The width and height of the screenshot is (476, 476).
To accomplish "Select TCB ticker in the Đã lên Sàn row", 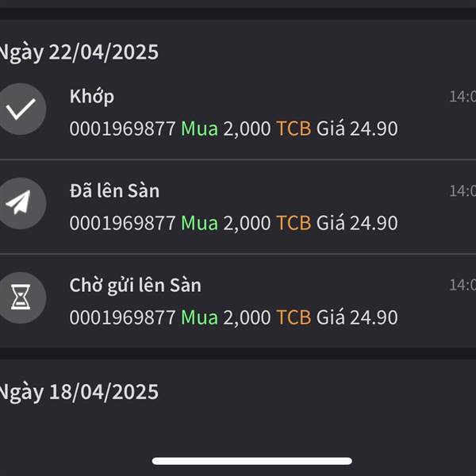I will point(294,223).
